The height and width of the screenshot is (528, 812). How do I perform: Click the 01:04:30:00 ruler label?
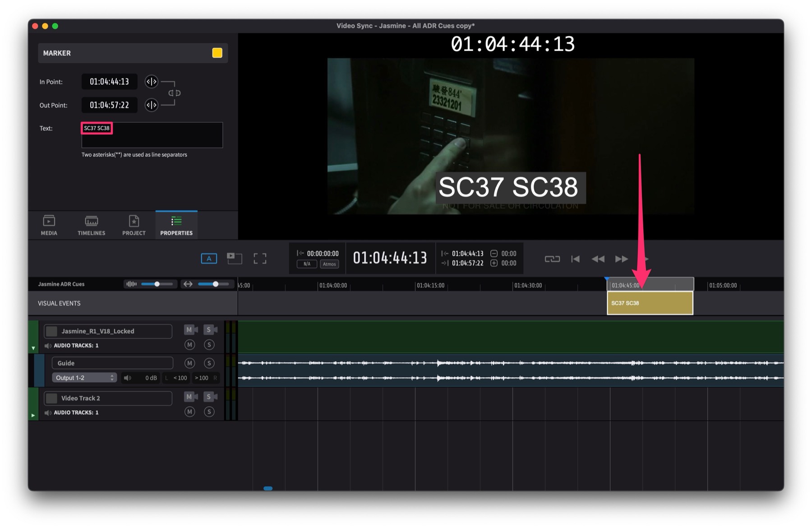click(528, 285)
